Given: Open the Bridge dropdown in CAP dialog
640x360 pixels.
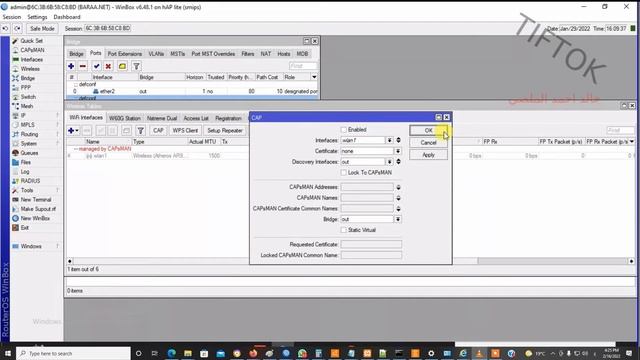Looking at the screenshot, I should [x=398, y=219].
